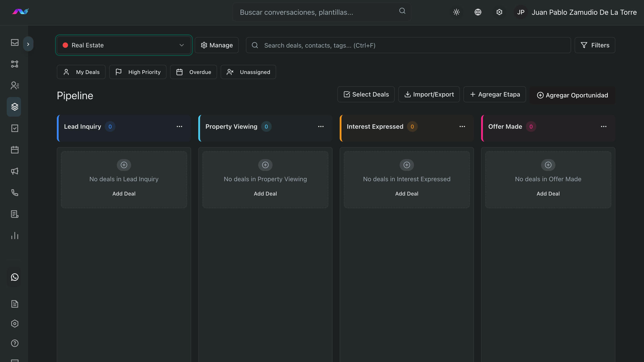Select the My Deals filter tab
Viewport: 644px width, 362px height.
(x=81, y=72)
